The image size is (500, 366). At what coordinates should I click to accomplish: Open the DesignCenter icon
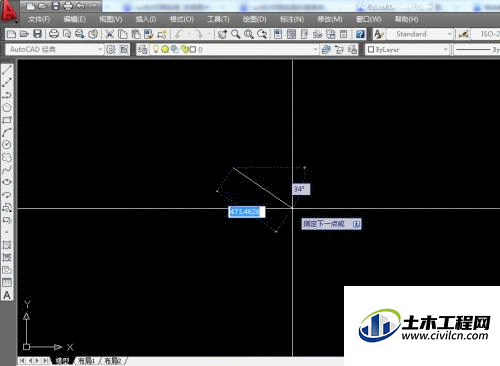pyautogui.click(x=291, y=34)
